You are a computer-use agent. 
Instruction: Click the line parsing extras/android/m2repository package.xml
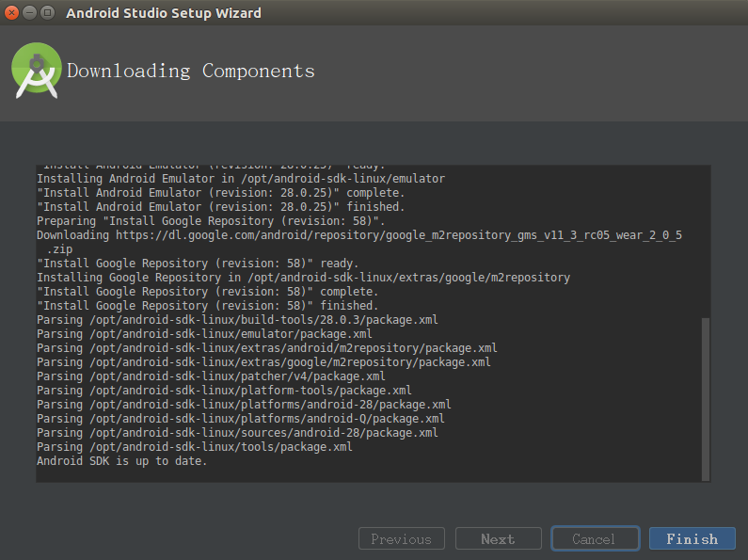point(266,348)
